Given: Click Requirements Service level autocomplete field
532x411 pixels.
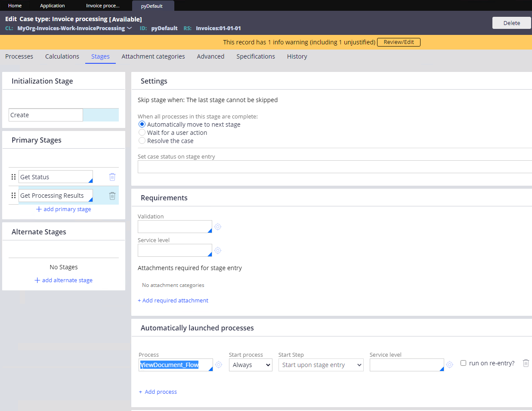Looking at the screenshot, I should [175, 250].
